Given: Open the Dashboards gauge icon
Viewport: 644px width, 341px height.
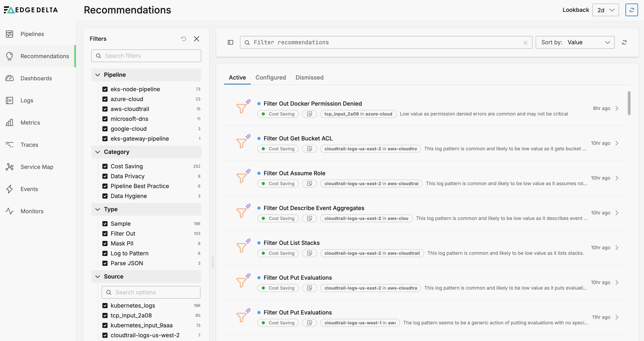Looking at the screenshot, I should coord(9,78).
